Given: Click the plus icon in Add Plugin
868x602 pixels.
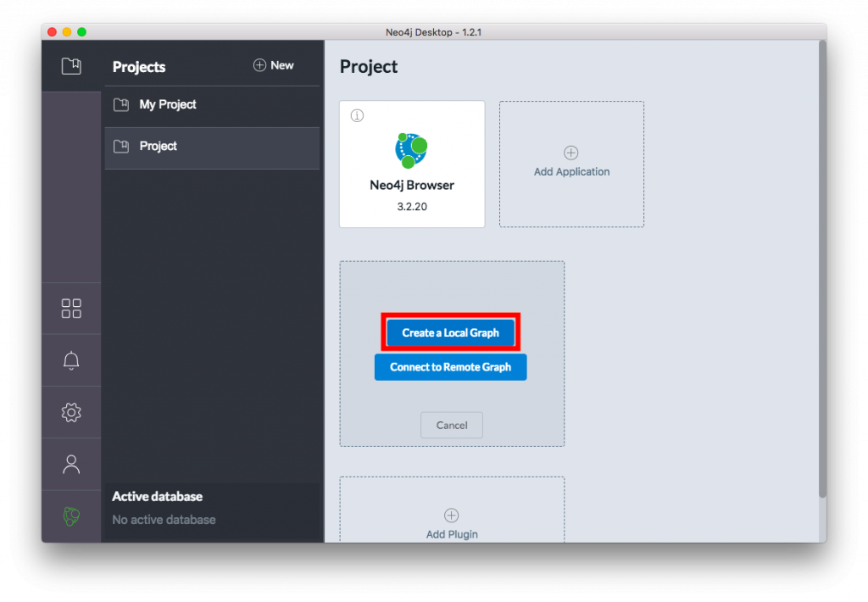Looking at the screenshot, I should pyautogui.click(x=452, y=515).
